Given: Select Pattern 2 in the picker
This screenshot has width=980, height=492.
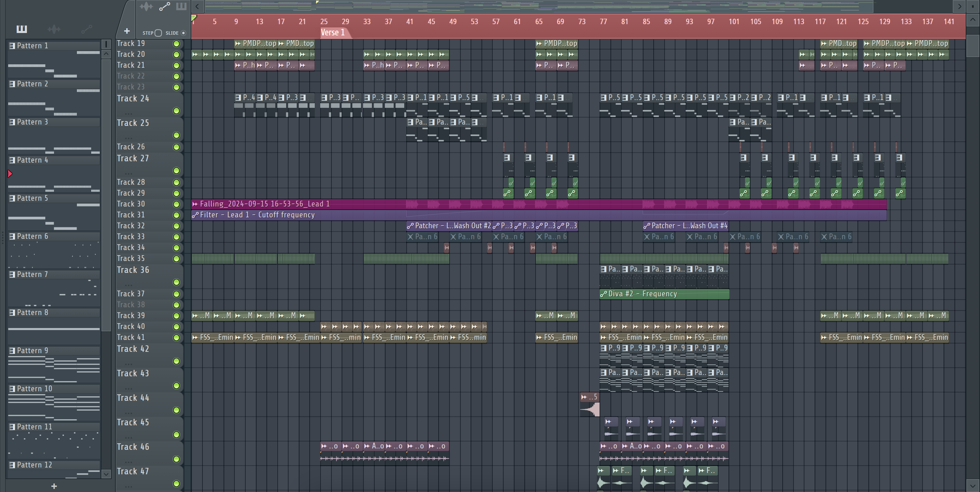Looking at the screenshot, I should [x=54, y=84].
